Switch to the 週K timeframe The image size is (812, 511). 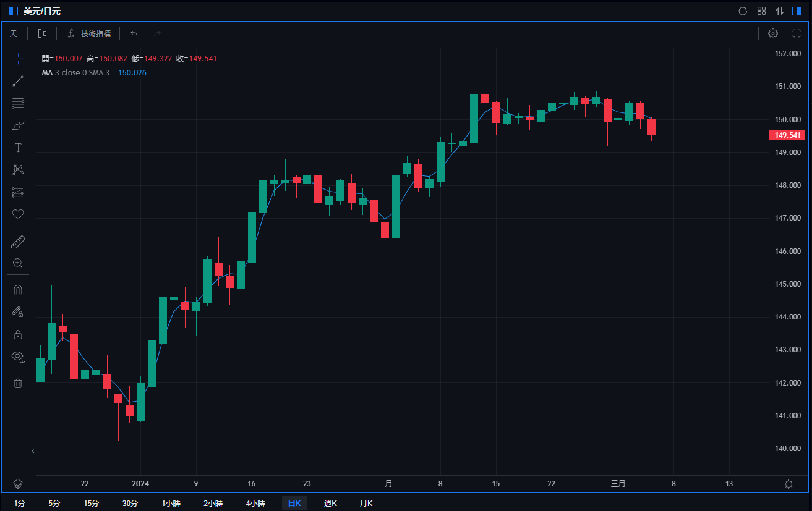coord(330,504)
